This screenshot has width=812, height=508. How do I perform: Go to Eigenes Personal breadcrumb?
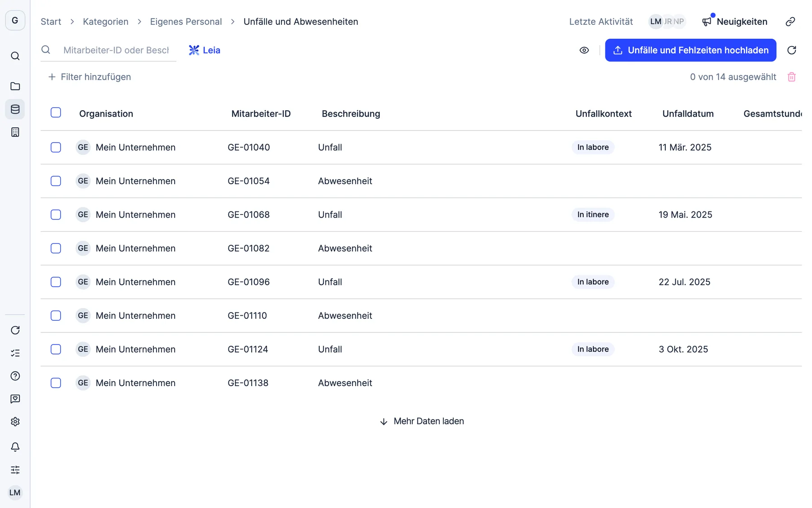coord(186,22)
